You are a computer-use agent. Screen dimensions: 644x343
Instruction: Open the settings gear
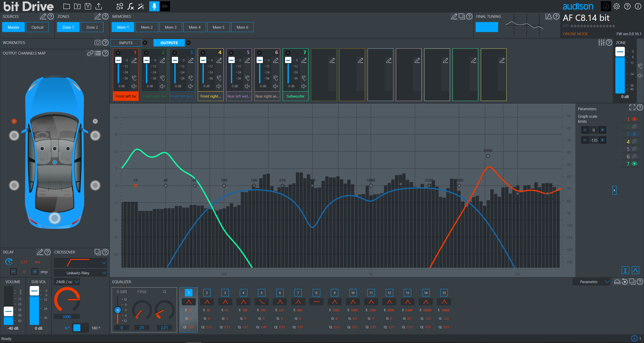617,6
